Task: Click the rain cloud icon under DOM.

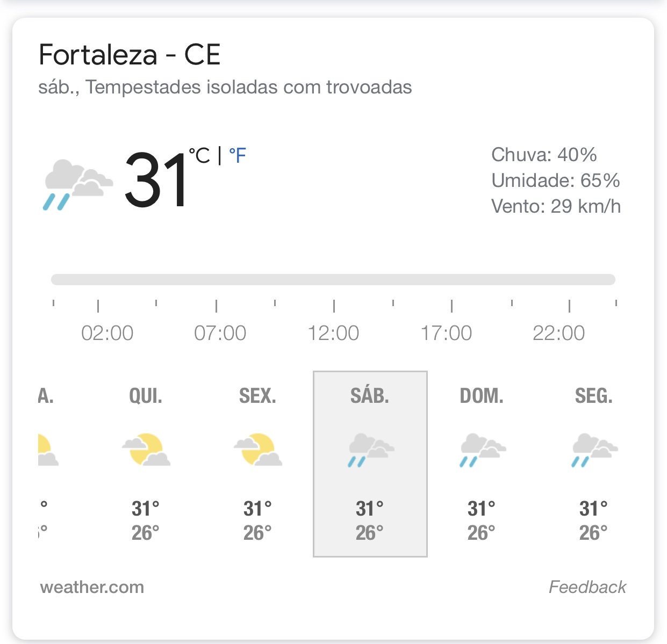Action: point(482,450)
